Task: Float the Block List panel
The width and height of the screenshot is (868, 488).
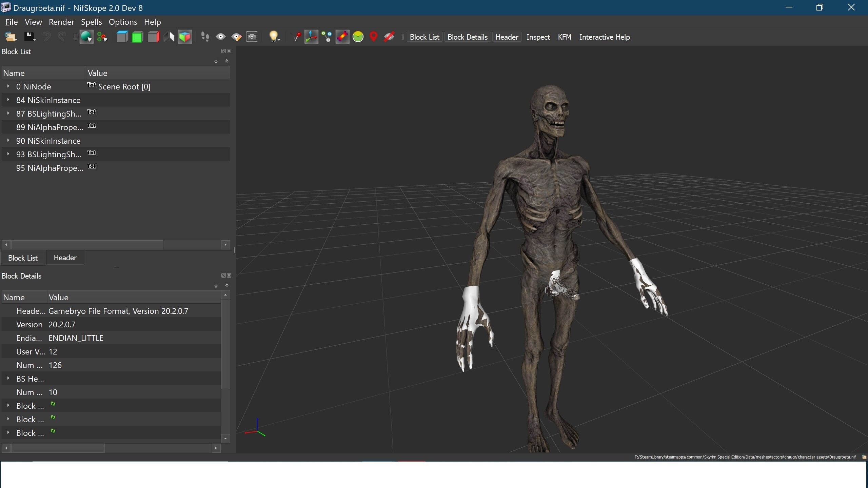Action: pos(223,51)
